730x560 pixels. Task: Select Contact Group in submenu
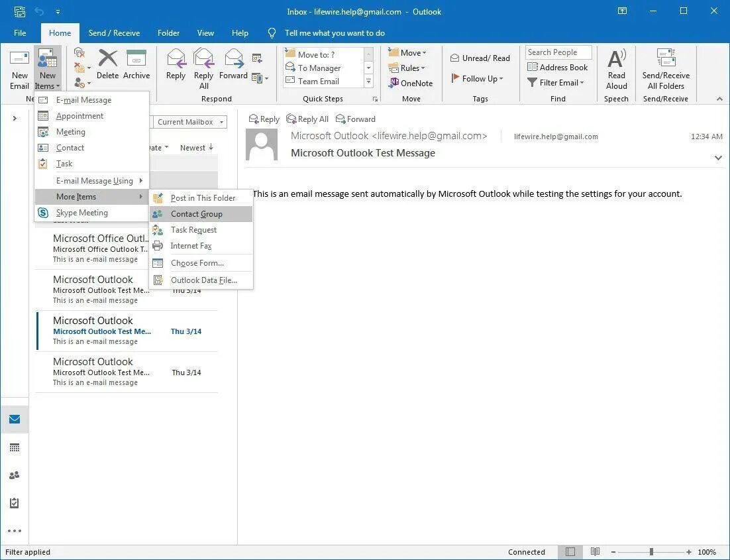[x=201, y=214]
